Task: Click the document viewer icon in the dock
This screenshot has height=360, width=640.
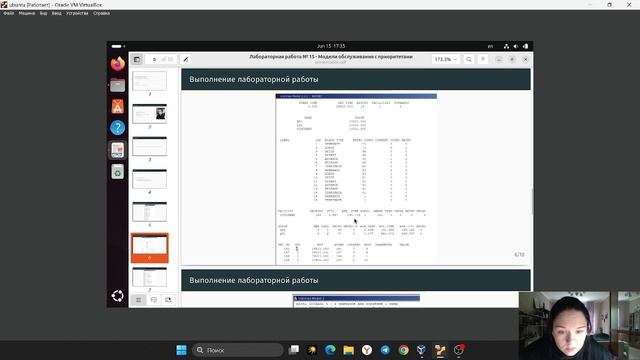Action: point(118,150)
